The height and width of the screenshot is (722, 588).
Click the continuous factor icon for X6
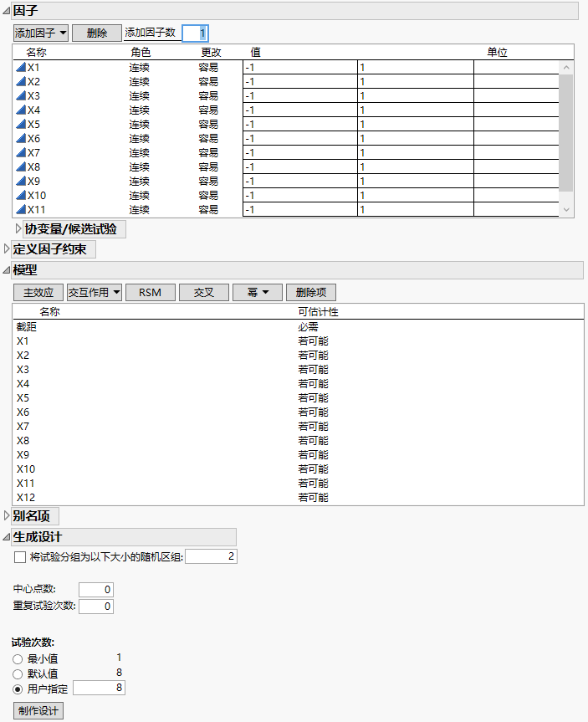[x=21, y=139]
